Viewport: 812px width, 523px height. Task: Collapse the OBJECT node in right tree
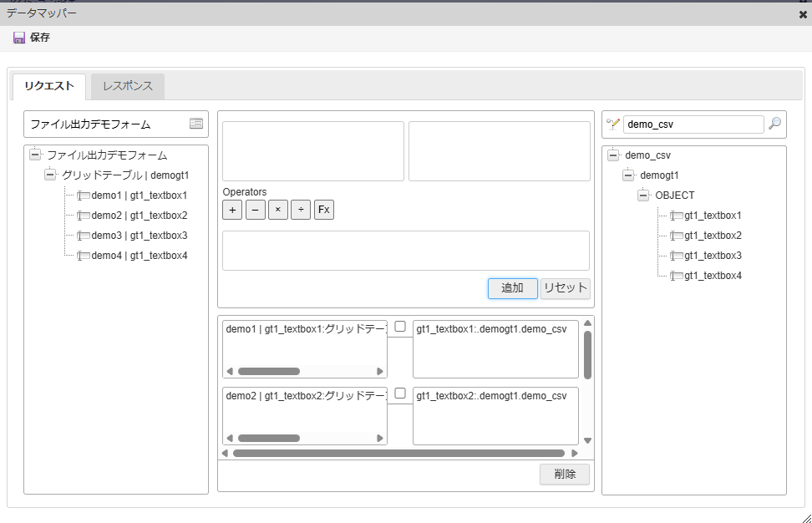[643, 195]
